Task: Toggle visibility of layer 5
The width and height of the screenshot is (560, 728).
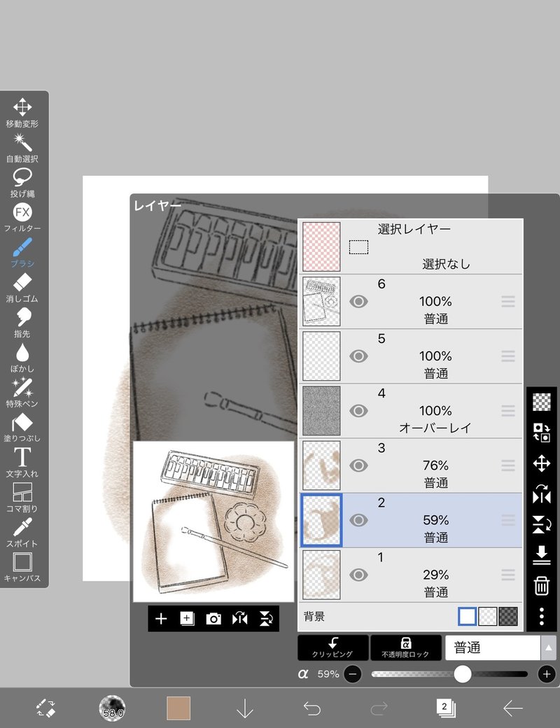Action: tap(358, 356)
